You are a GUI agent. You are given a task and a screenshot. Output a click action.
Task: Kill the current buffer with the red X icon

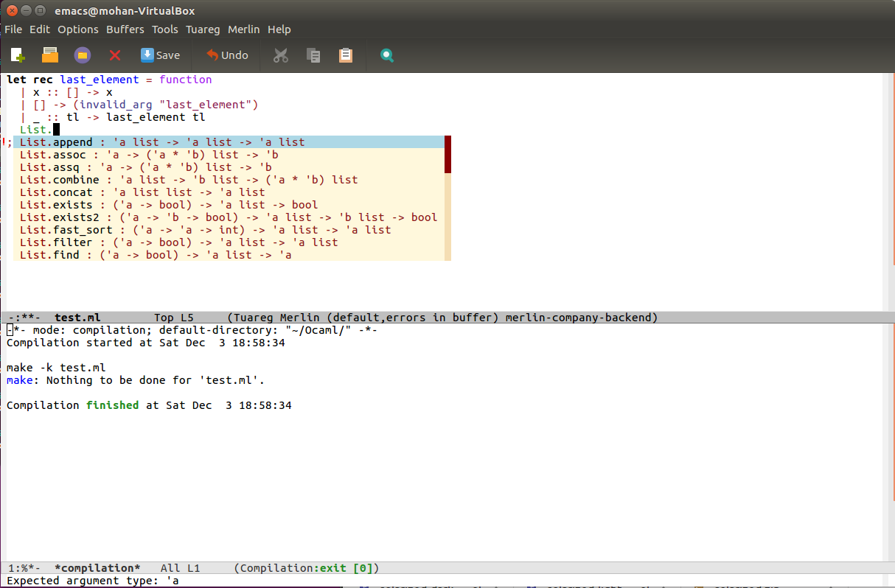(x=114, y=55)
